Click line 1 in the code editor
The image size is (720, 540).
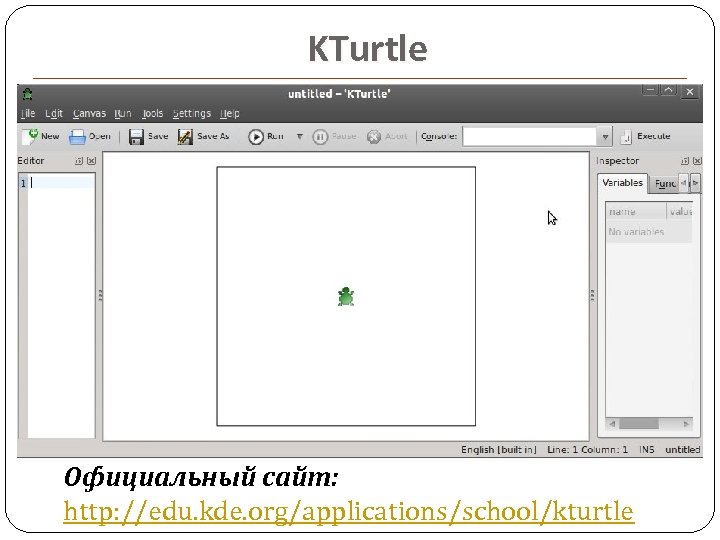[x=61, y=183]
